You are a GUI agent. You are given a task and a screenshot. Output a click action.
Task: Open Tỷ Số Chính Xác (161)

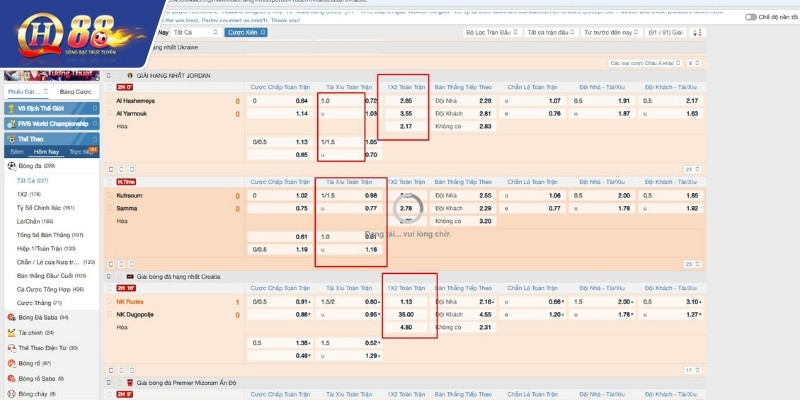coord(45,208)
